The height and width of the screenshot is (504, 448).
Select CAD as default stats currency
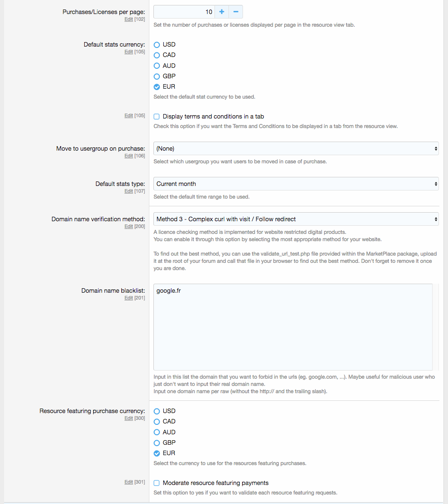click(157, 55)
